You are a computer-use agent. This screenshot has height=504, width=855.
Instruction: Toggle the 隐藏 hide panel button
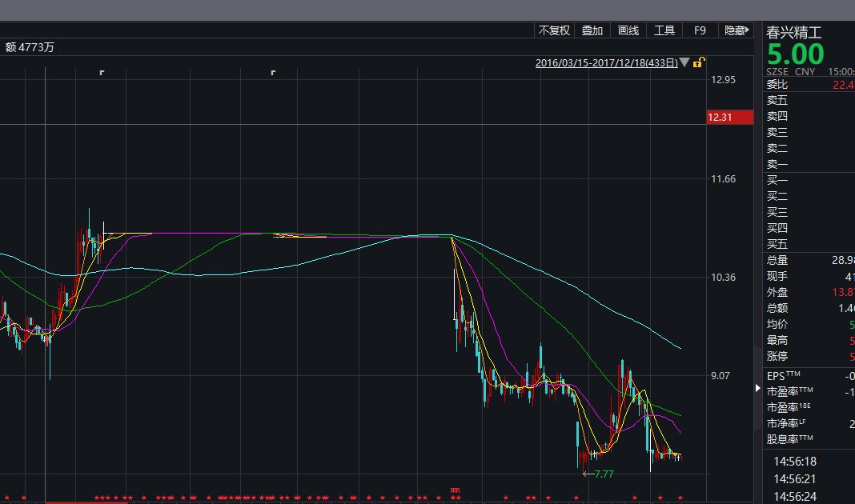click(737, 30)
